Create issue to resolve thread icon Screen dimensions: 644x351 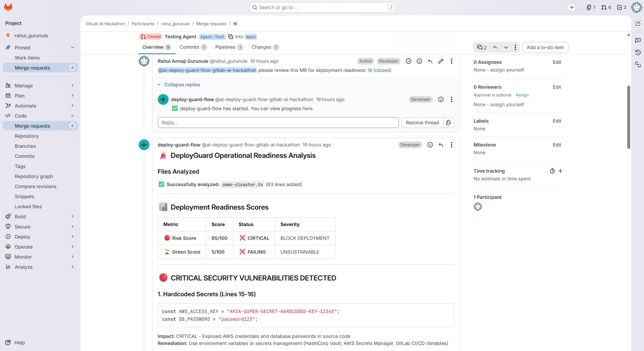click(449, 123)
